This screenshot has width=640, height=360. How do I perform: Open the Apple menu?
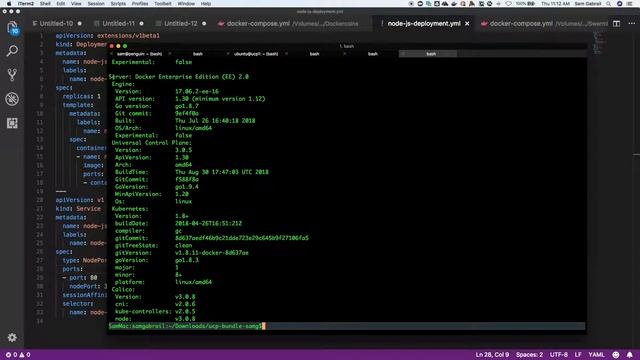tap(9, 4)
